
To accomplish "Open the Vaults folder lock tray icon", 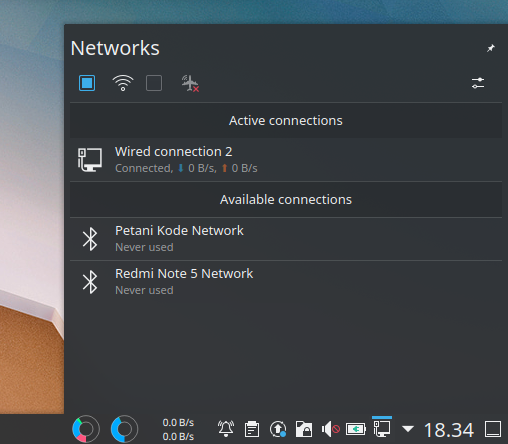I will pos(304,429).
